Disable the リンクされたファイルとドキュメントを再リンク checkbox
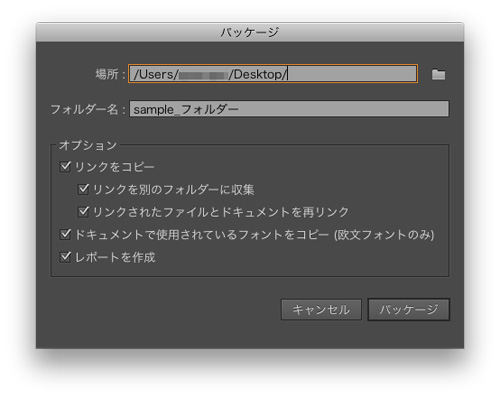Screen dimensions: 500x398 pos(83,212)
